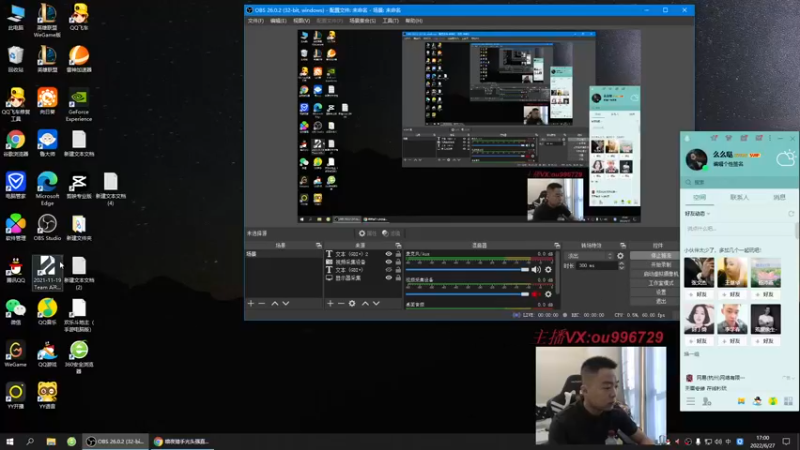Switch to the 联系人 tab in QQ
800x450 pixels.
[x=739, y=197]
